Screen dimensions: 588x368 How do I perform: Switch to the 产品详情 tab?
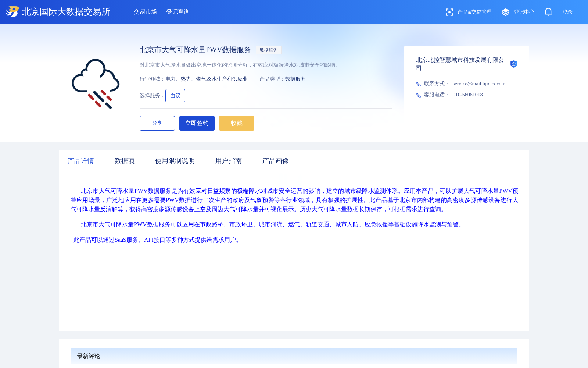click(81, 161)
